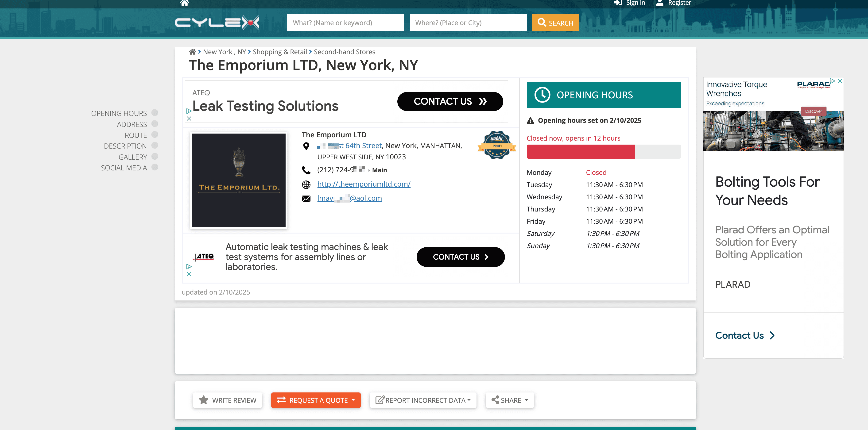Focus the What name or keyword field
868x430 pixels.
(x=345, y=23)
